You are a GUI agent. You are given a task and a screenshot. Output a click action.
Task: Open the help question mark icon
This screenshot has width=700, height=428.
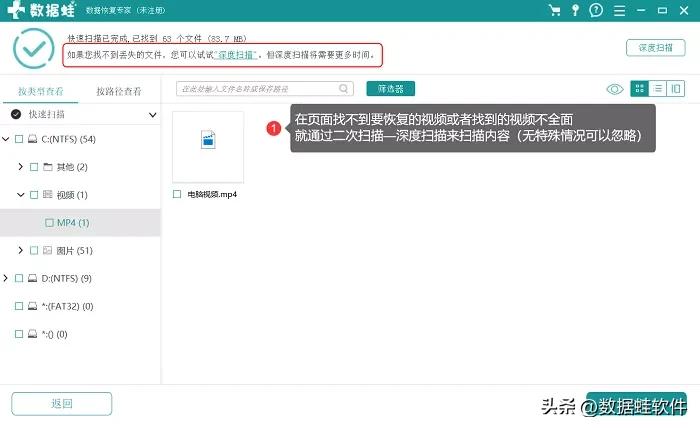pyautogui.click(x=596, y=11)
